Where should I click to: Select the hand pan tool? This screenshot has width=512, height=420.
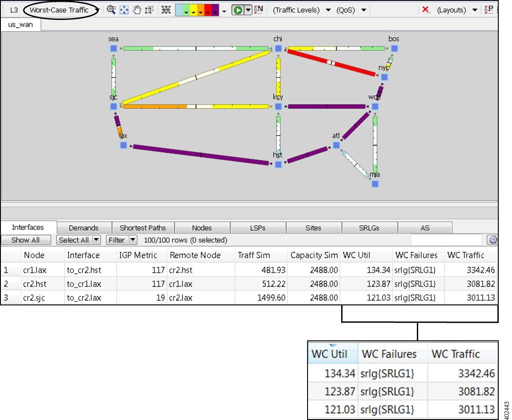pyautogui.click(x=137, y=10)
